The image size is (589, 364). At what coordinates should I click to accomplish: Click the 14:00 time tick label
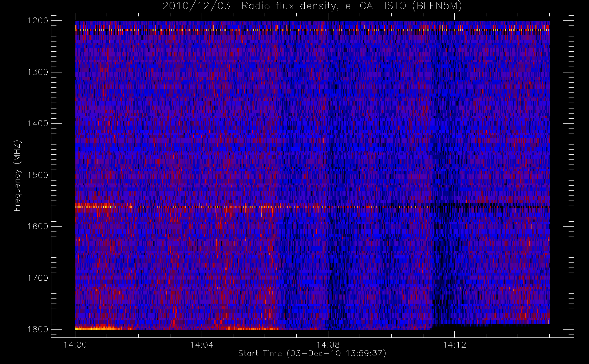click(x=75, y=345)
